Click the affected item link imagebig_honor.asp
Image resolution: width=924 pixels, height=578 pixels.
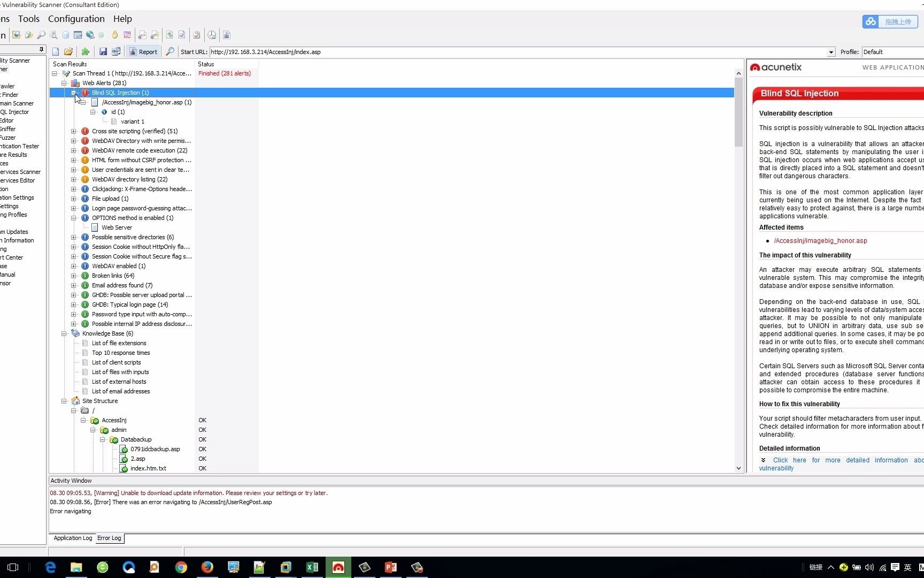click(821, 241)
